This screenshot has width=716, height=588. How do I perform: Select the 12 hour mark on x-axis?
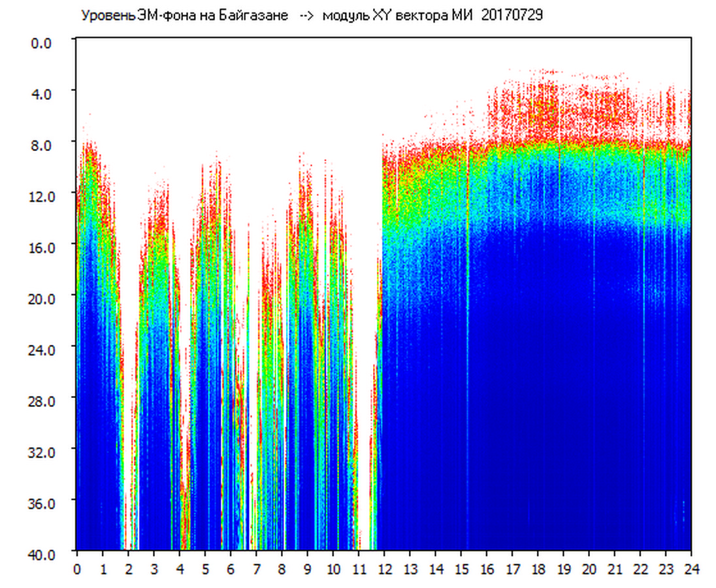[384, 568]
